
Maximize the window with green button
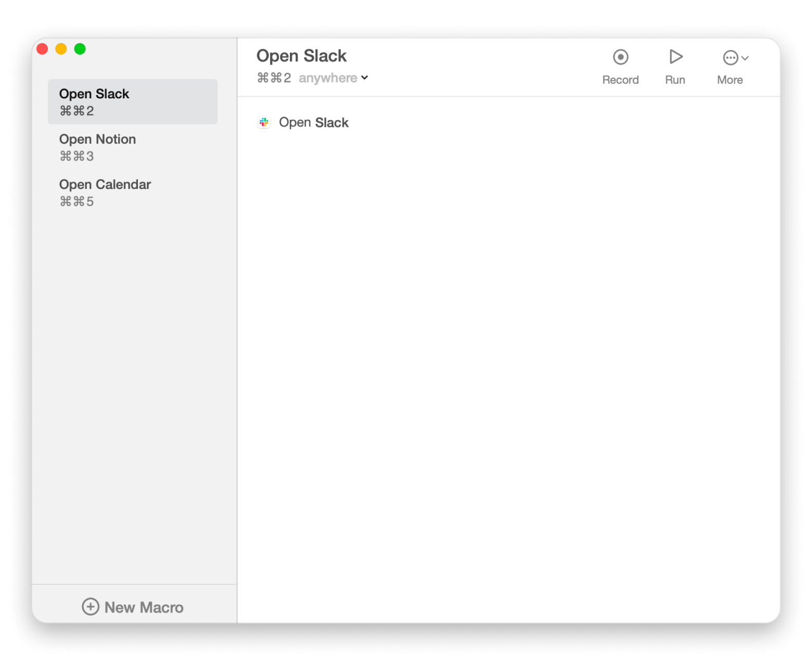[x=80, y=49]
